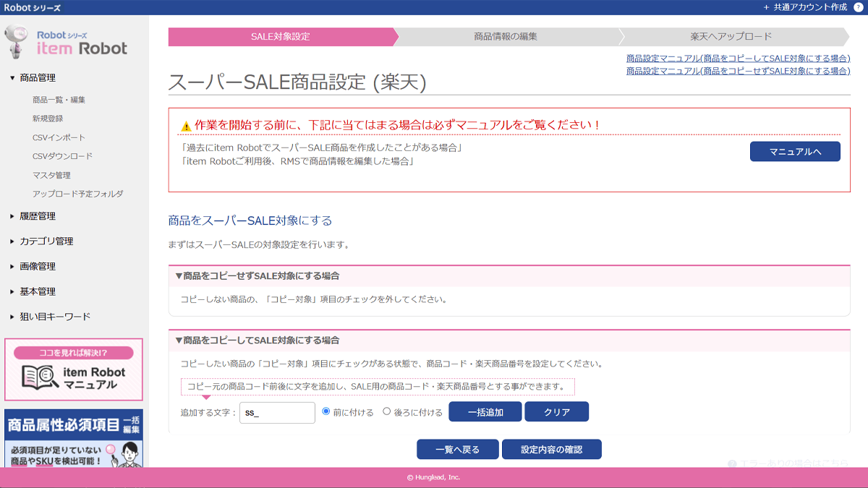The height and width of the screenshot is (488, 868).
Task: Click the Robot シリーズ header title
Action: [32, 7]
